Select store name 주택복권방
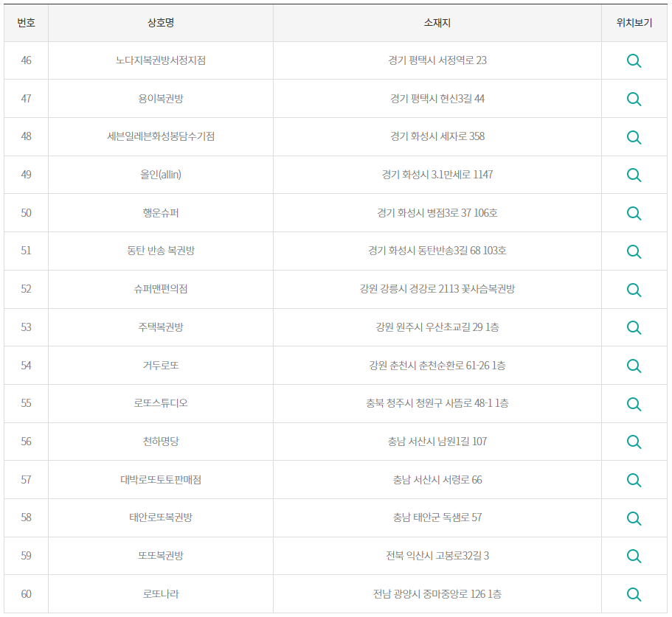672x617 pixels. pyautogui.click(x=161, y=327)
